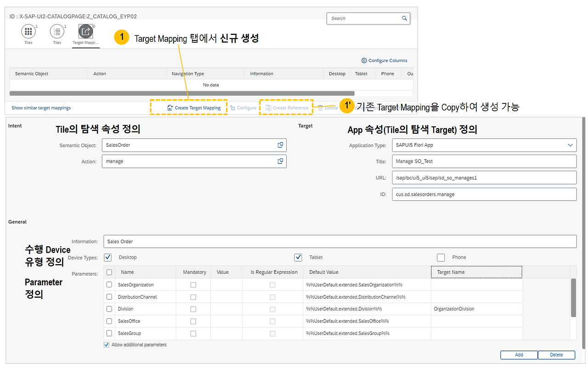Open value help icon for Action field
The image size is (588, 368).
pyautogui.click(x=280, y=161)
